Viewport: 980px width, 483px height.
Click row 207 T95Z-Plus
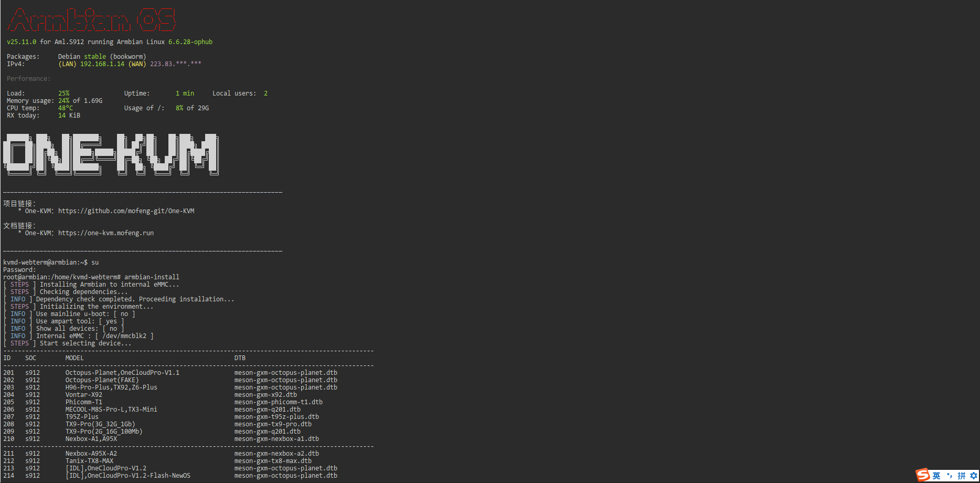tap(161, 417)
